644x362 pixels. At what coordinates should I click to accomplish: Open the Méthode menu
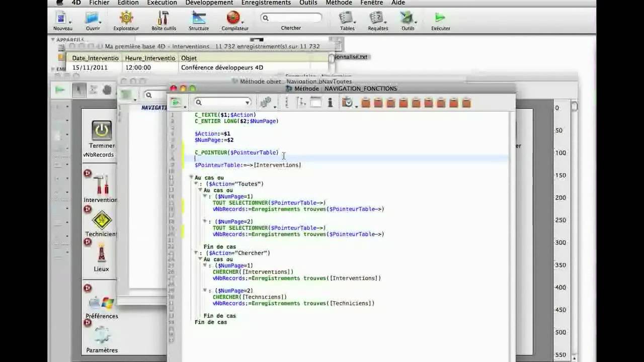(339, 3)
